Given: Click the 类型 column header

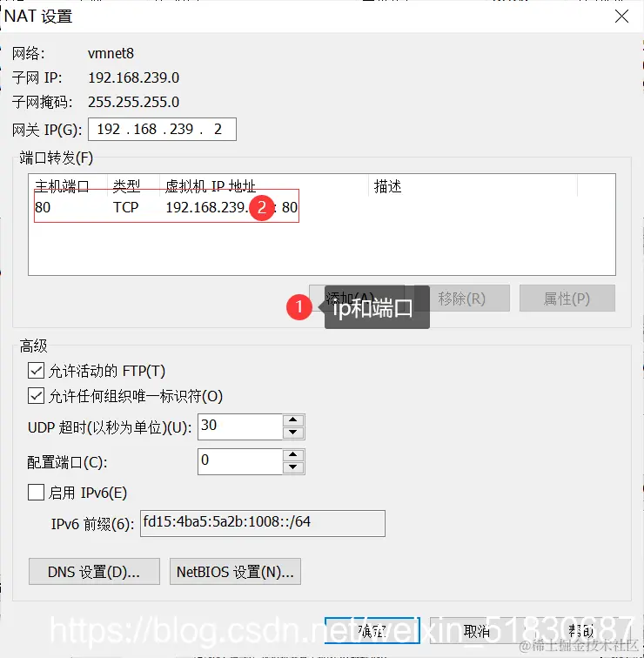Looking at the screenshot, I should [x=134, y=186].
